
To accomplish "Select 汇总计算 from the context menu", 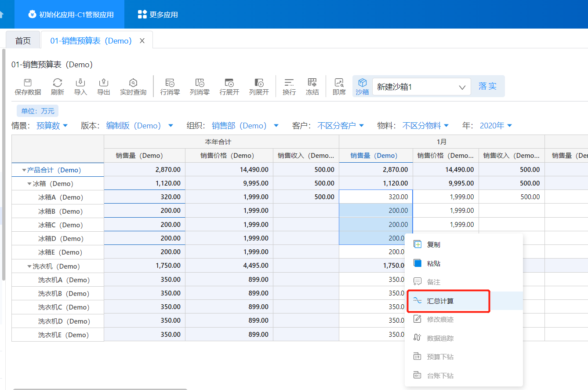I will click(440, 301).
